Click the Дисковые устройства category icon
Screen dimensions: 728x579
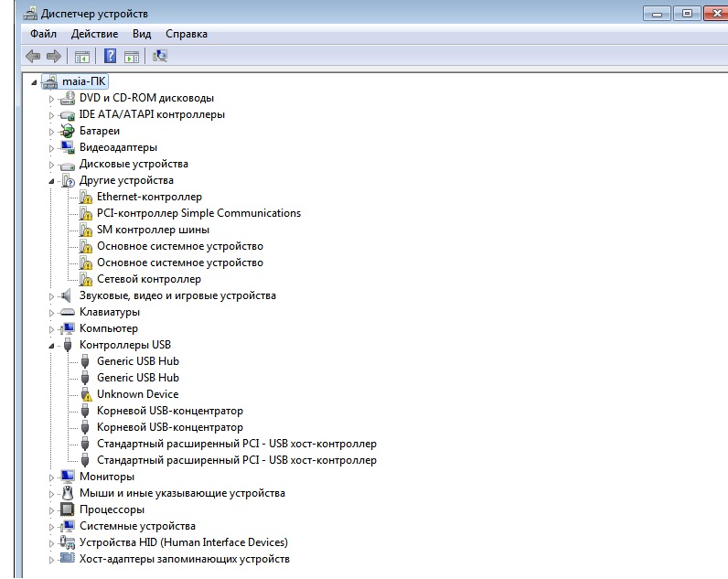coord(68,165)
